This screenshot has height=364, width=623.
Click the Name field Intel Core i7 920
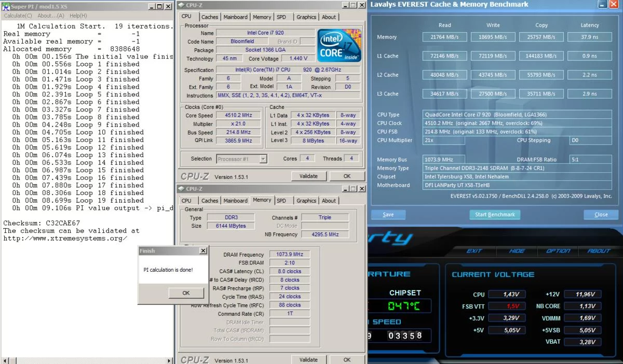point(265,33)
